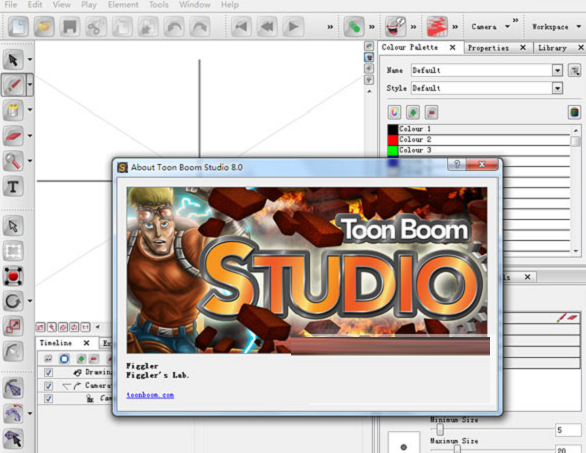Screen dimensions: 586x453
Task: Select the green Colour 3 swatch
Action: (x=393, y=150)
